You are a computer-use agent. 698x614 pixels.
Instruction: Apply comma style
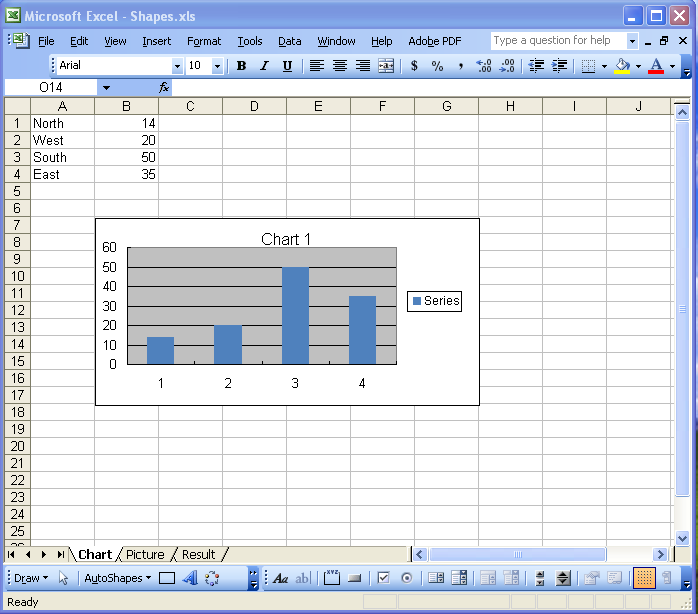click(x=460, y=66)
